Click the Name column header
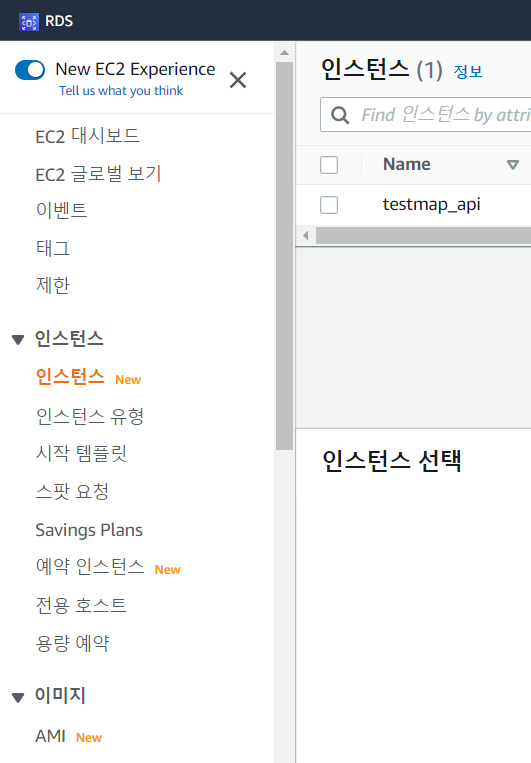The height and width of the screenshot is (763, 531). (407, 164)
